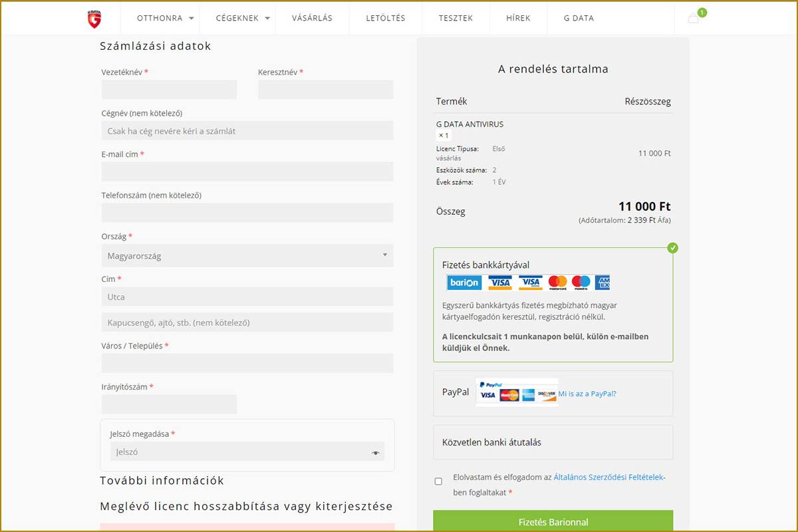
Task: Click the Számlázási adatok heading
Action: 156,46
